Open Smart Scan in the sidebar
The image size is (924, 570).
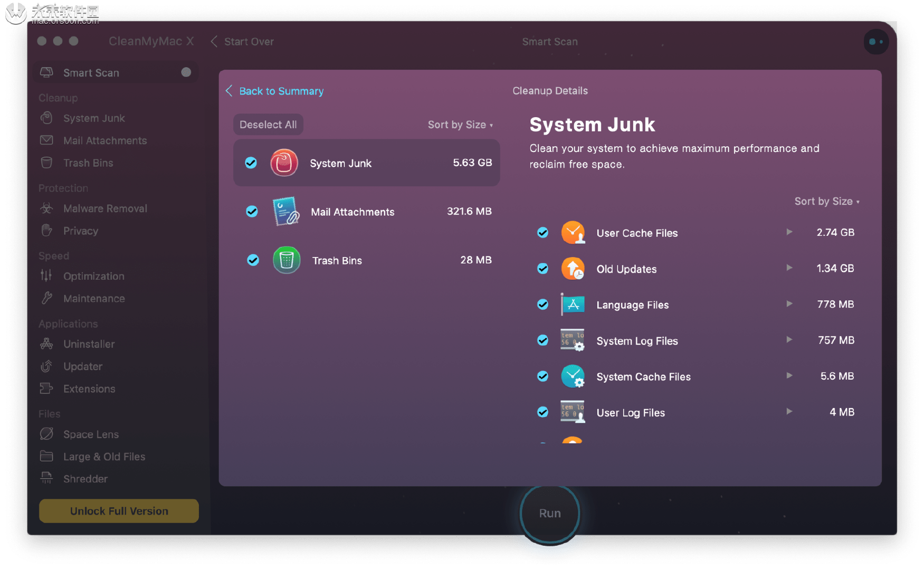116,72
